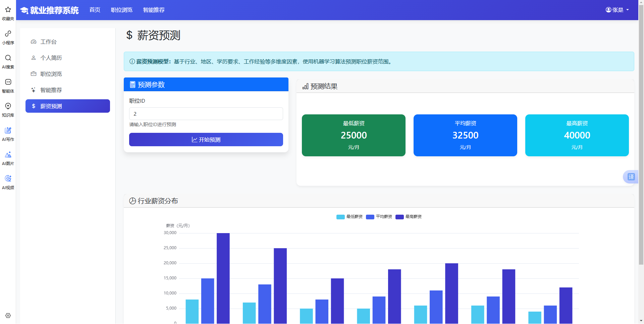This screenshot has width=644, height=324.
Task: Open 个人简历 via the person icon
Action: [33, 58]
